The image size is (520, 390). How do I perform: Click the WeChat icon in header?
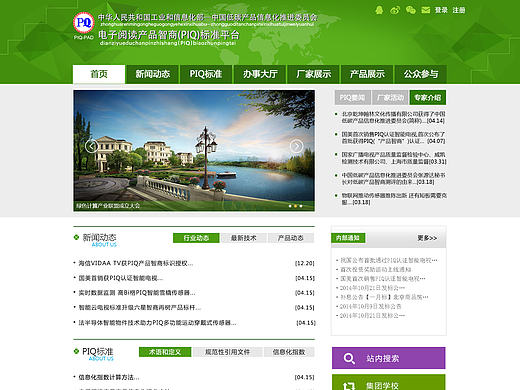(x=411, y=10)
